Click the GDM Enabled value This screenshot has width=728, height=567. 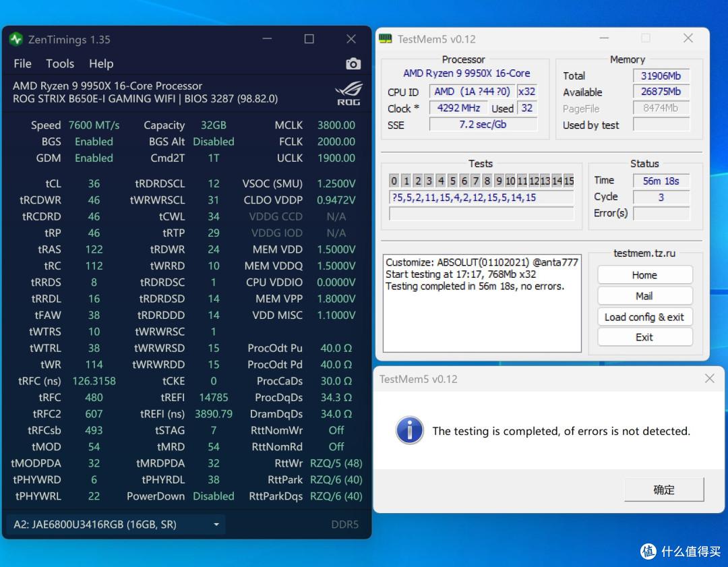point(94,158)
